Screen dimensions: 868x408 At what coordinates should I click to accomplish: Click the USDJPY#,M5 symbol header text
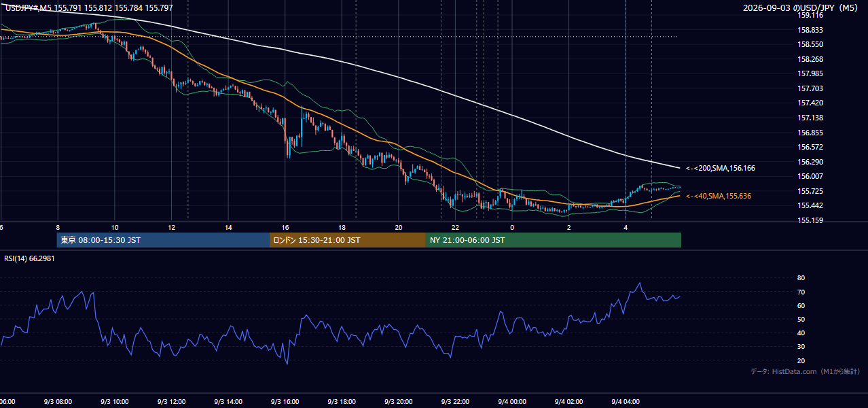pos(28,7)
